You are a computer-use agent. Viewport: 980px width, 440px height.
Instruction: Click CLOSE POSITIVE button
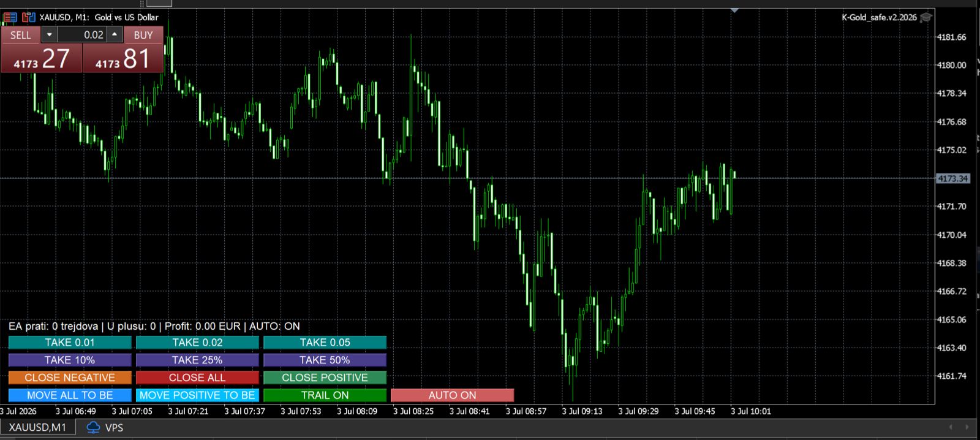click(x=325, y=377)
